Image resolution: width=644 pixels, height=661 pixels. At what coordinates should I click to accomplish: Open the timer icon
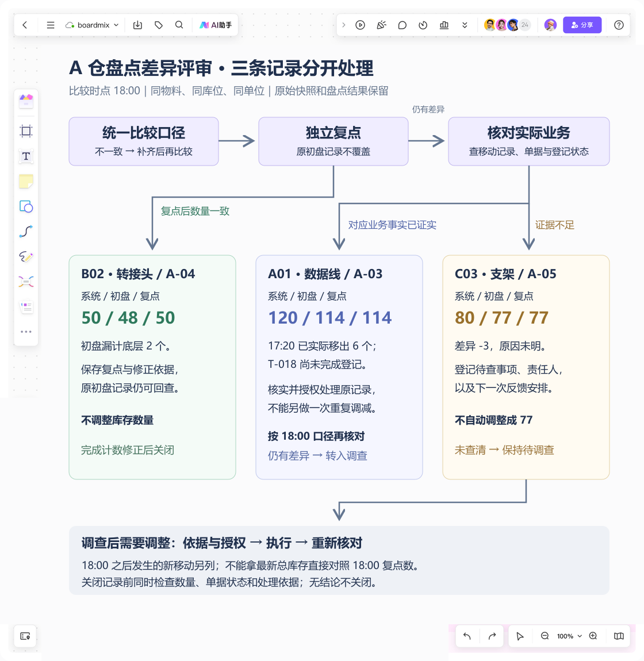[423, 25]
